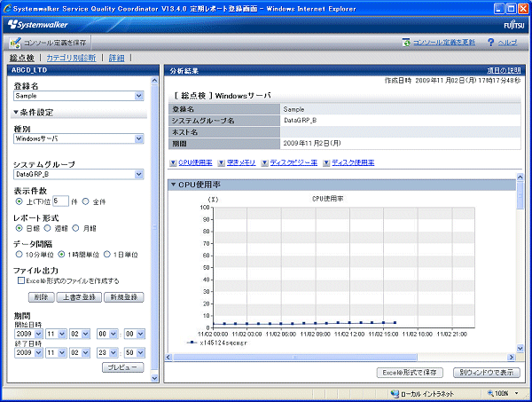Open the 登録名 Sample dropdown
532x402 pixels.
click(x=139, y=96)
